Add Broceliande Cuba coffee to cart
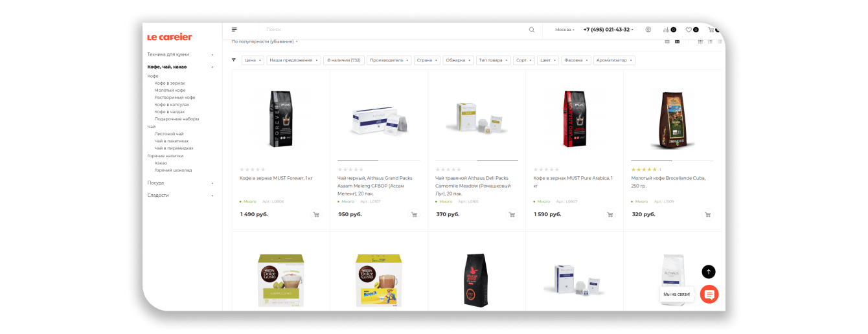The image size is (868, 334). (x=707, y=214)
